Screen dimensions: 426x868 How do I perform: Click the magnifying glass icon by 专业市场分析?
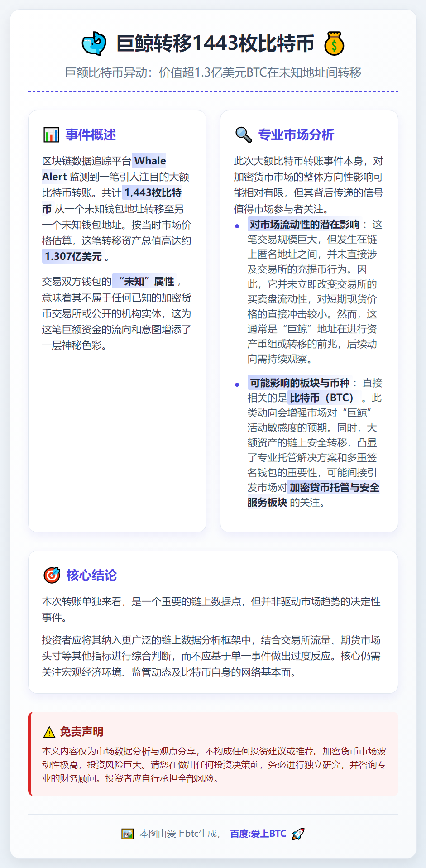244,135
